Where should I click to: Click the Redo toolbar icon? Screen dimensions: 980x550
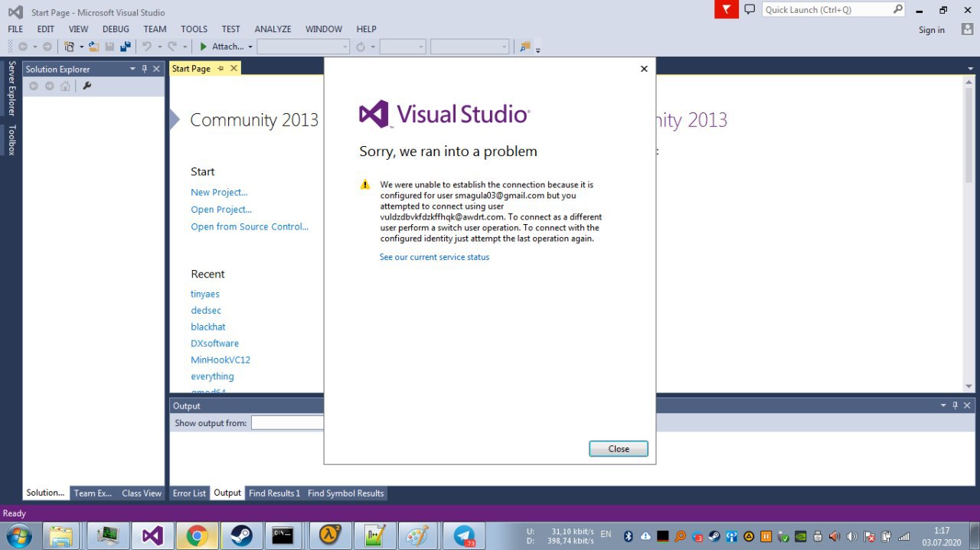tap(172, 47)
